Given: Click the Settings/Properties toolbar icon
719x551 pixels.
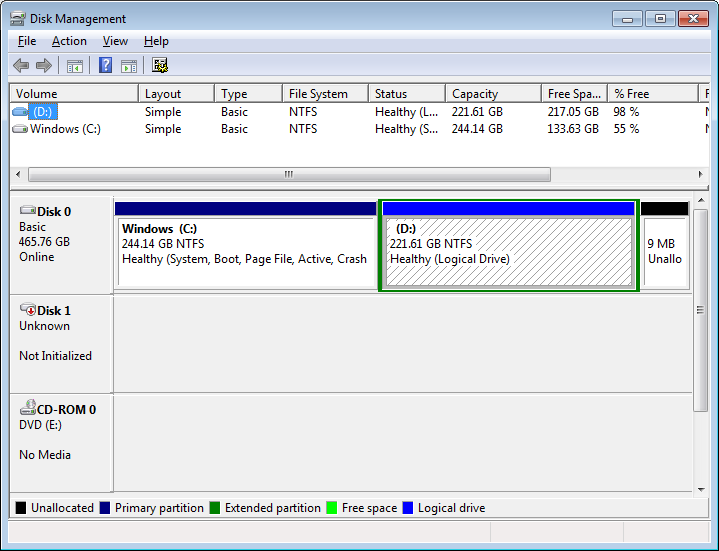Looking at the screenshot, I should (x=160, y=65).
